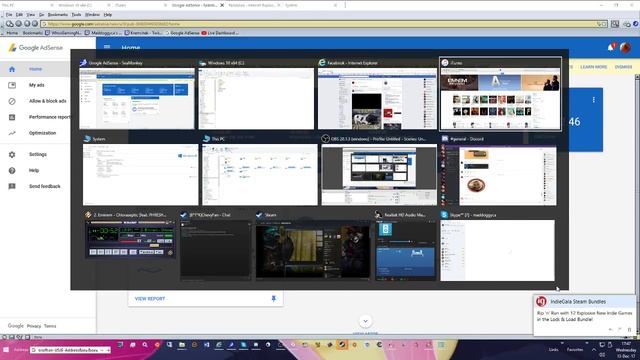Open the Bookmarks folder in bookmarks toolbar
This screenshot has height=360, width=640.
(32, 33)
